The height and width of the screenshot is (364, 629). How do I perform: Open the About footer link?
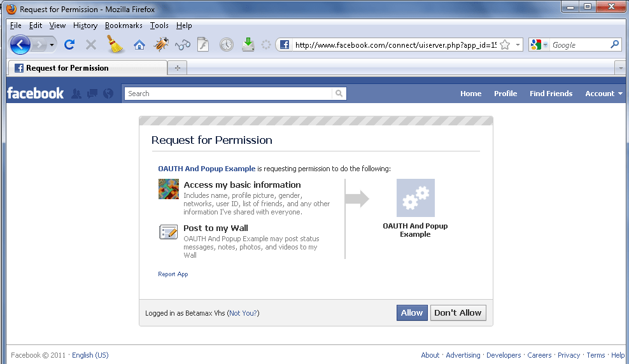click(x=430, y=355)
